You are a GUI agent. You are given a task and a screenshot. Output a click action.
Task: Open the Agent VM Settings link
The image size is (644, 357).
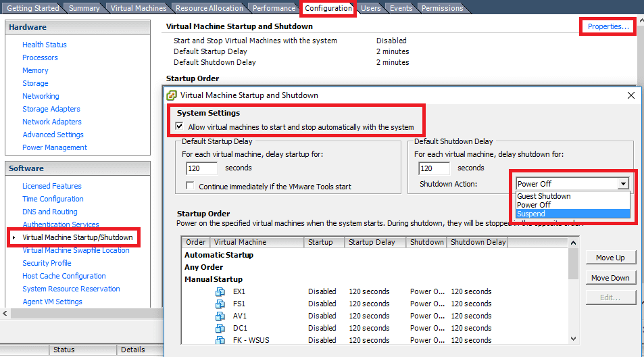pos(52,302)
